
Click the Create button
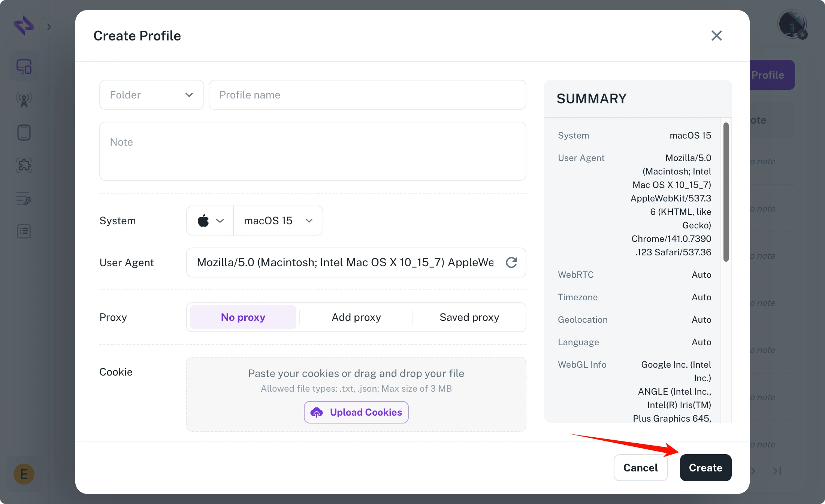[x=705, y=468]
